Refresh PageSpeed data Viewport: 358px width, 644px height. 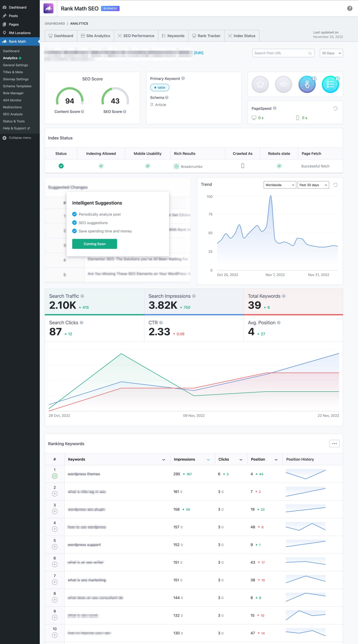(335, 108)
